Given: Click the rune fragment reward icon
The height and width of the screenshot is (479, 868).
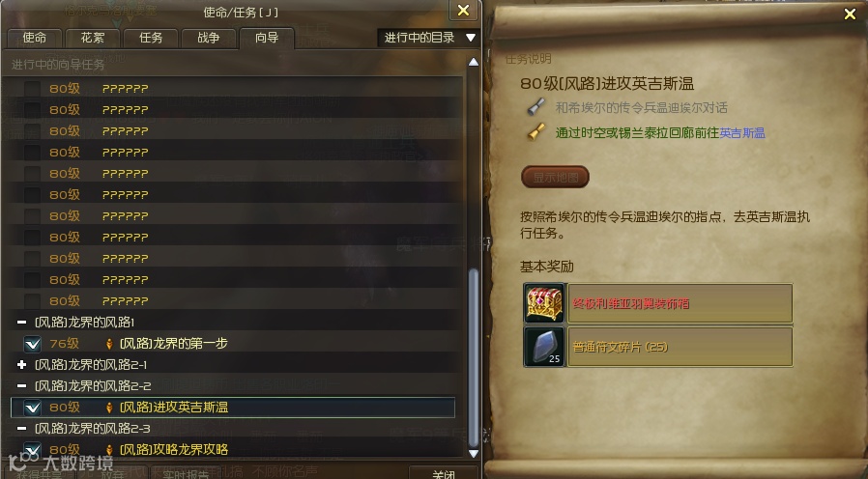Looking at the screenshot, I should point(544,347).
